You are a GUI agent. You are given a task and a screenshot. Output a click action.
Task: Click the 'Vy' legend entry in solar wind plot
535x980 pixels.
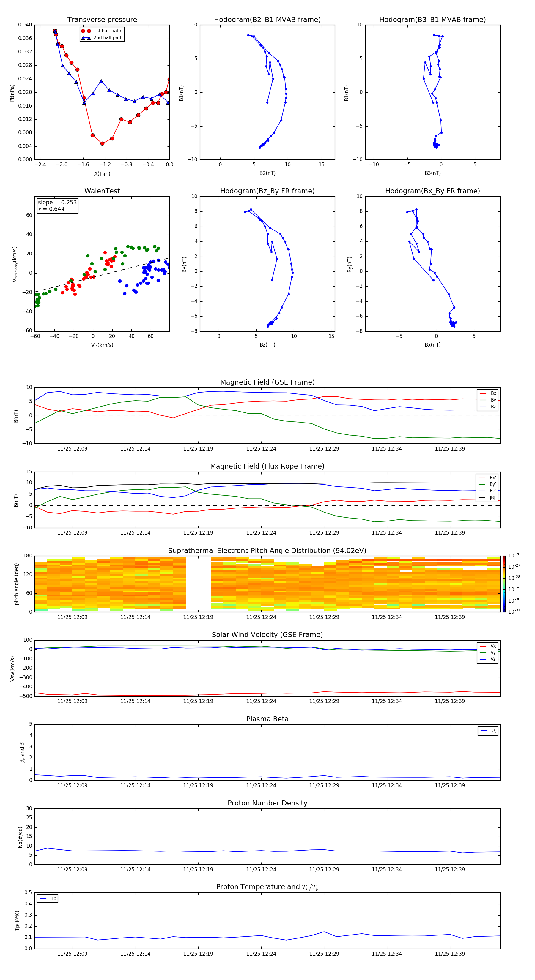pos(488,653)
